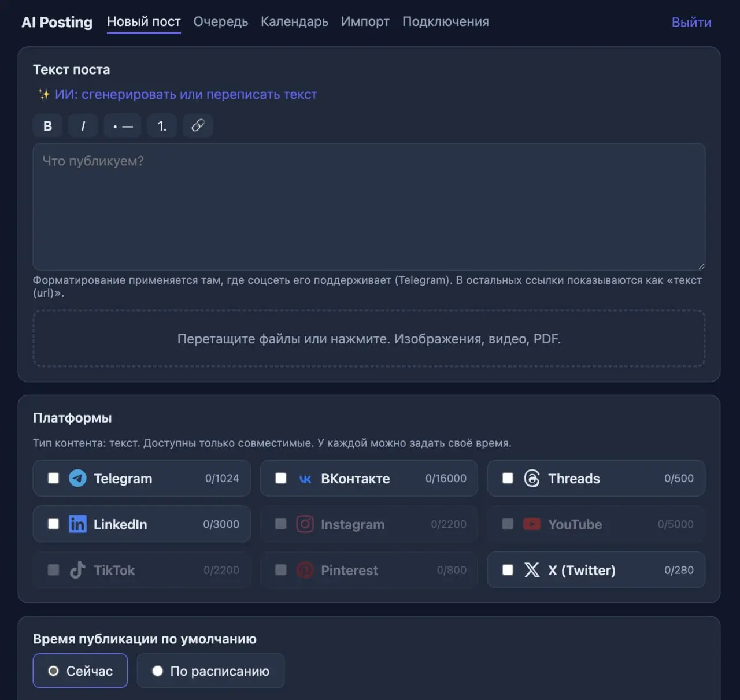Insert bulleted list with the dash button
The image size is (740, 700).
[x=123, y=126]
